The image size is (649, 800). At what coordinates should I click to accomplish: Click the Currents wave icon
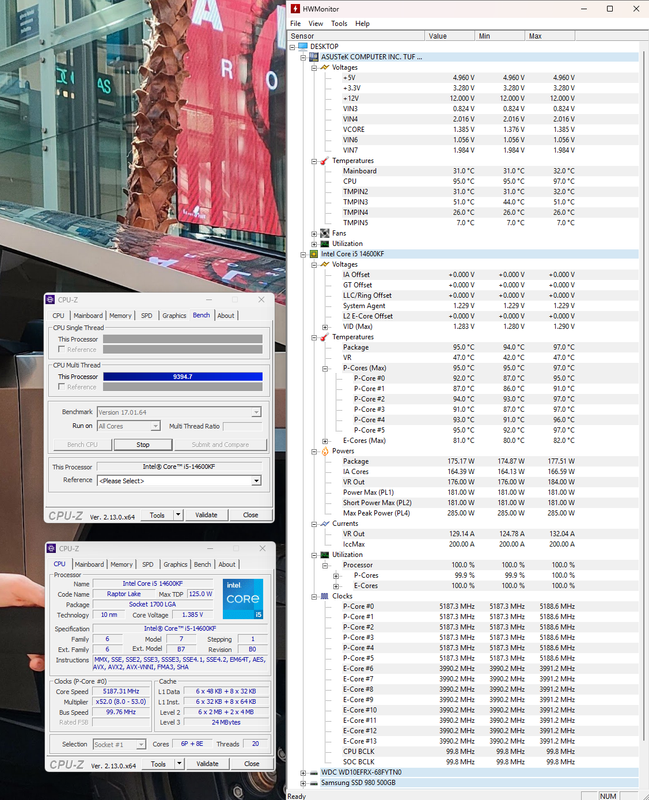pos(324,523)
